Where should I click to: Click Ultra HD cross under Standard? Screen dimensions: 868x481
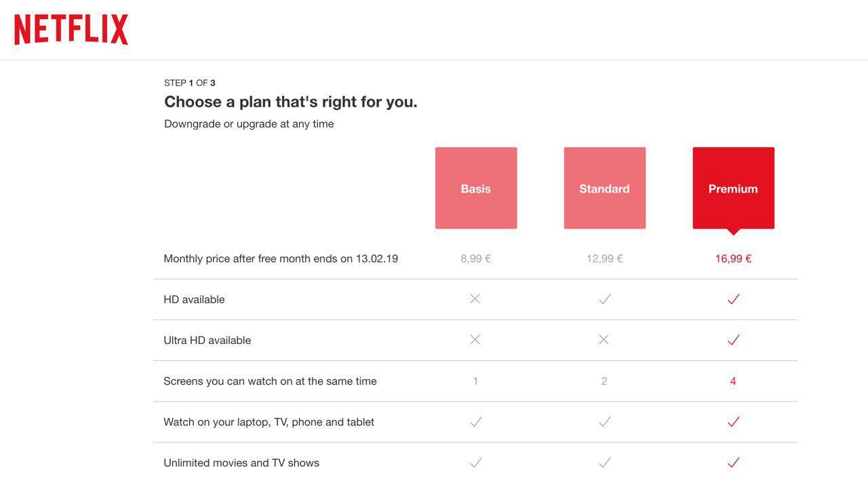(x=604, y=339)
